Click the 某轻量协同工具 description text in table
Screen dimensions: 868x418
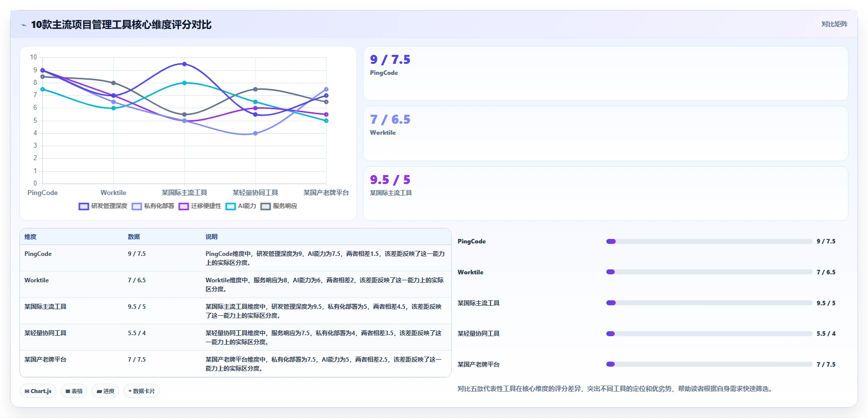pos(324,337)
